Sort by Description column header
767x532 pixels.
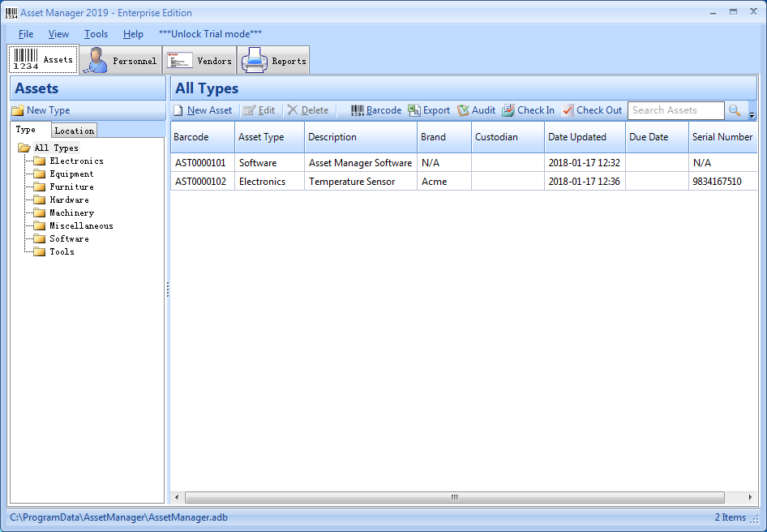[361, 137]
